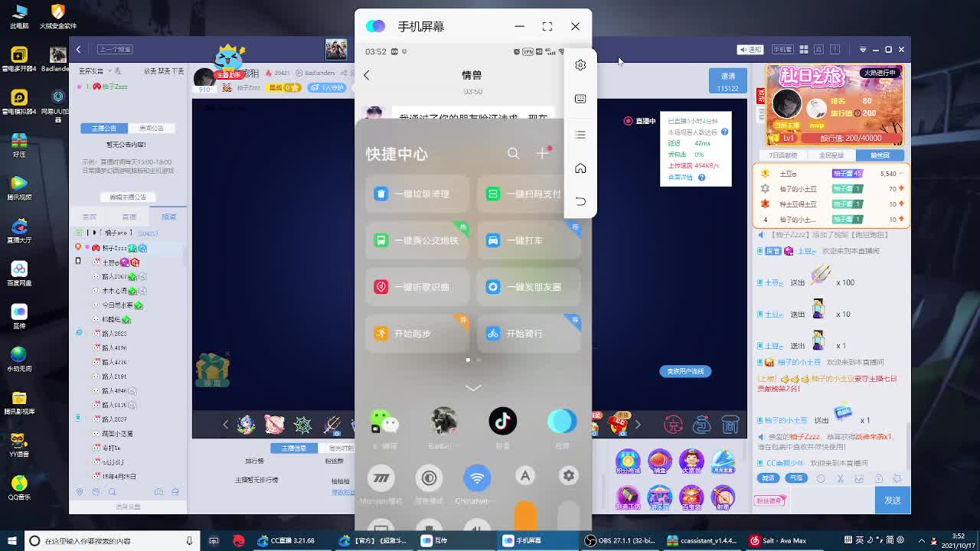Open the keyboard icon in the mirror sidebar
The height and width of the screenshot is (551, 980).
point(580,98)
